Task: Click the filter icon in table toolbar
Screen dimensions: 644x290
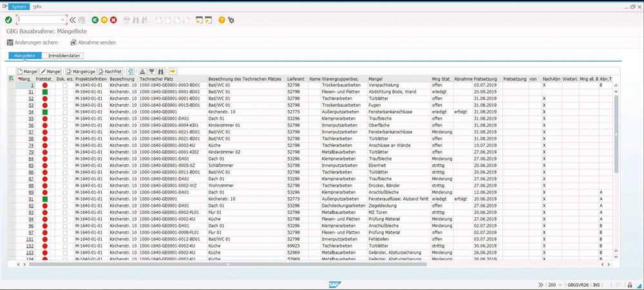Action: pyautogui.click(x=151, y=71)
